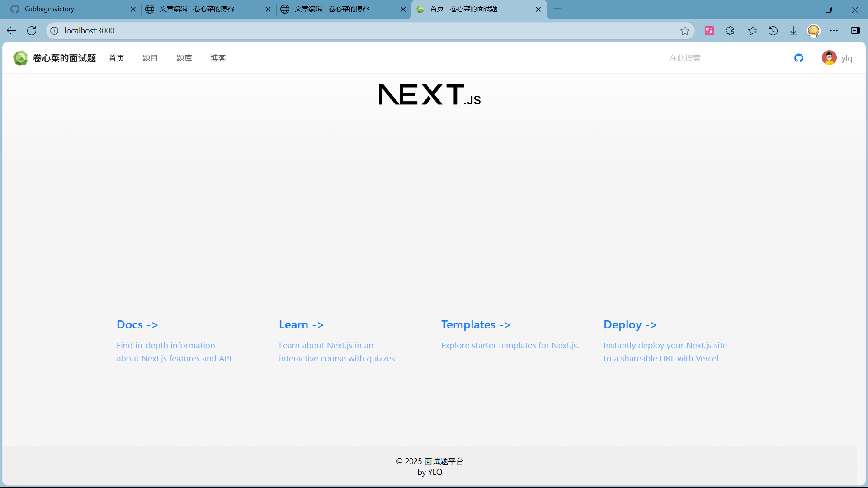Viewport: 868px width, 488px height.
Task: Close the Cabbagesvictory tab
Action: click(x=133, y=9)
